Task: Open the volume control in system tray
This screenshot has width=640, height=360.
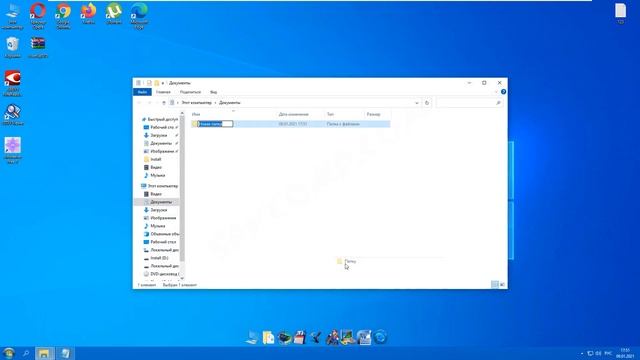Action: [x=598, y=353]
